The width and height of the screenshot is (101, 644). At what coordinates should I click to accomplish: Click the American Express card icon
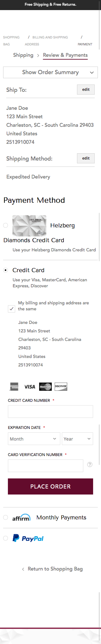click(x=14, y=386)
